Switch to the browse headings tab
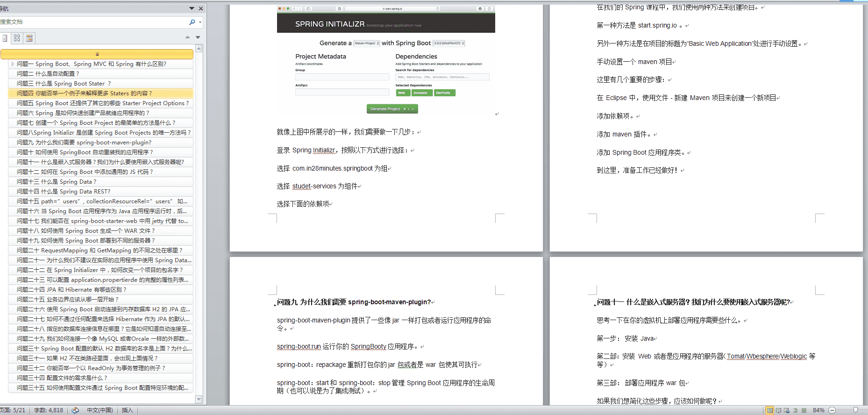868x415 pixels. coord(5,38)
